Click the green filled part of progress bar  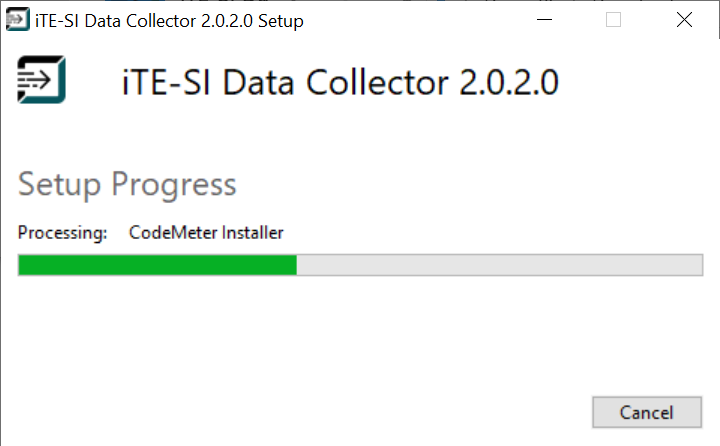[157, 265]
